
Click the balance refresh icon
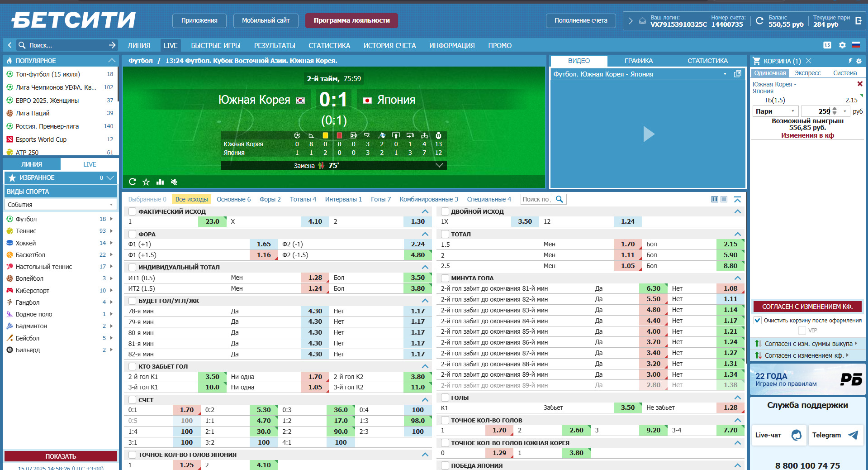click(759, 21)
